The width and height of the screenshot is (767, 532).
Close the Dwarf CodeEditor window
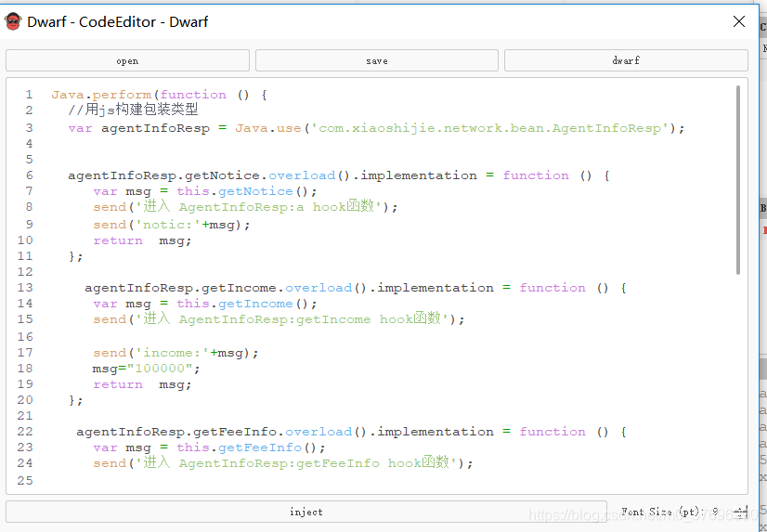coord(739,21)
